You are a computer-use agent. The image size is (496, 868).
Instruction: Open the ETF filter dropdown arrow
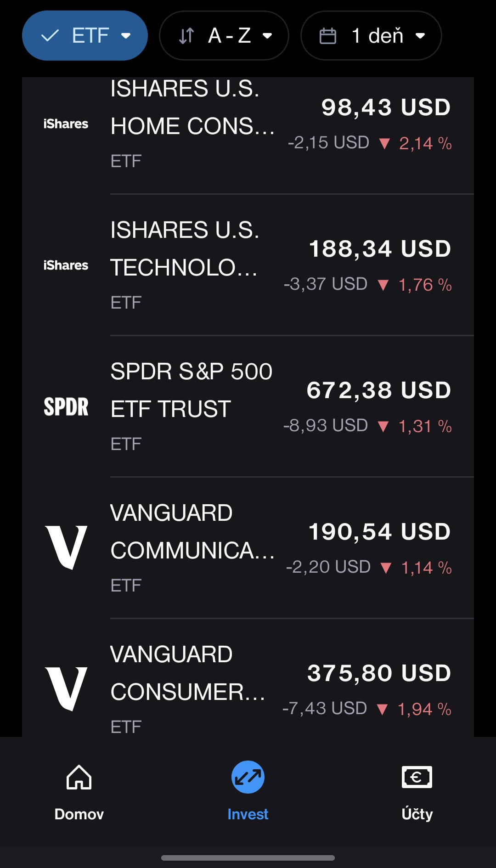126,36
